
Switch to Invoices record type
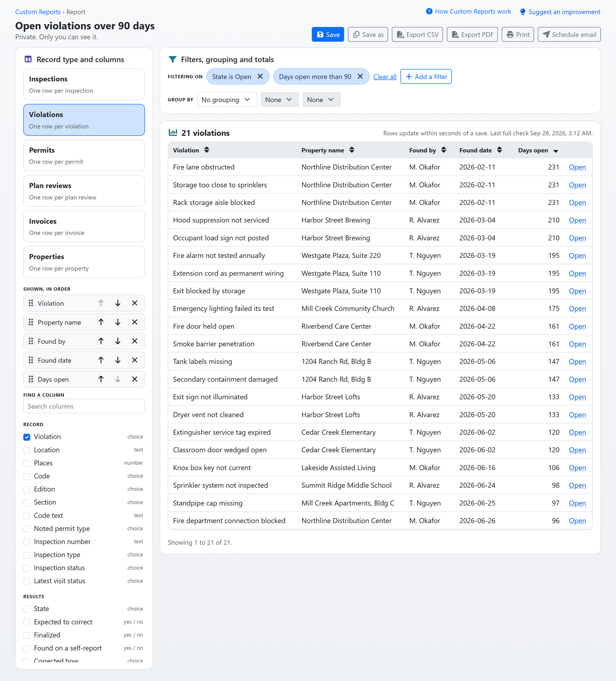[84, 226]
